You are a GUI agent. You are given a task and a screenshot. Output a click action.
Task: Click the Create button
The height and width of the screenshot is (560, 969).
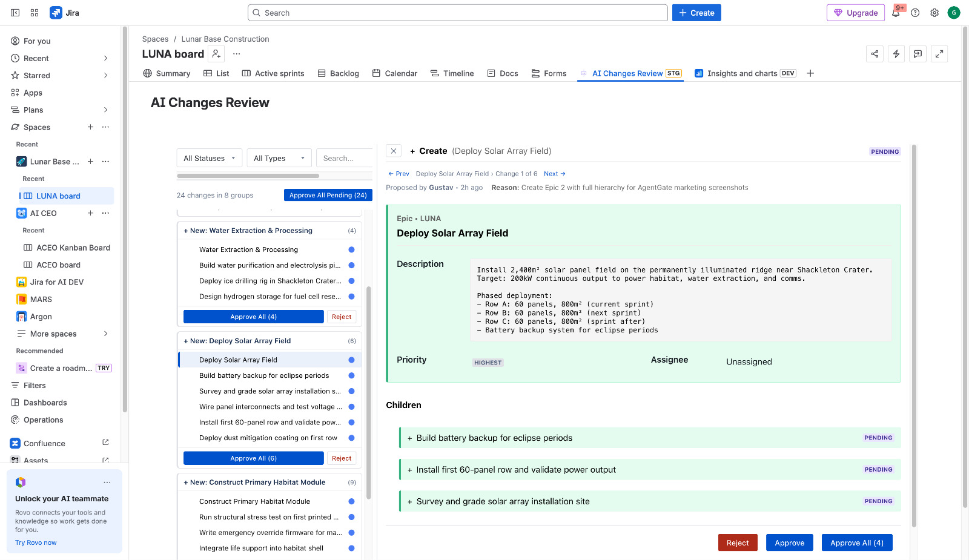coord(696,13)
